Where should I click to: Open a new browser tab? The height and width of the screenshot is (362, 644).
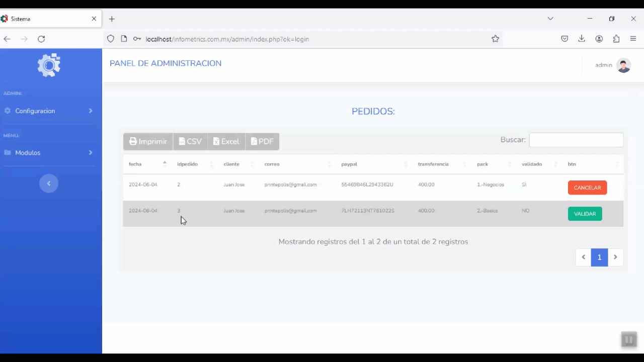pos(112,19)
